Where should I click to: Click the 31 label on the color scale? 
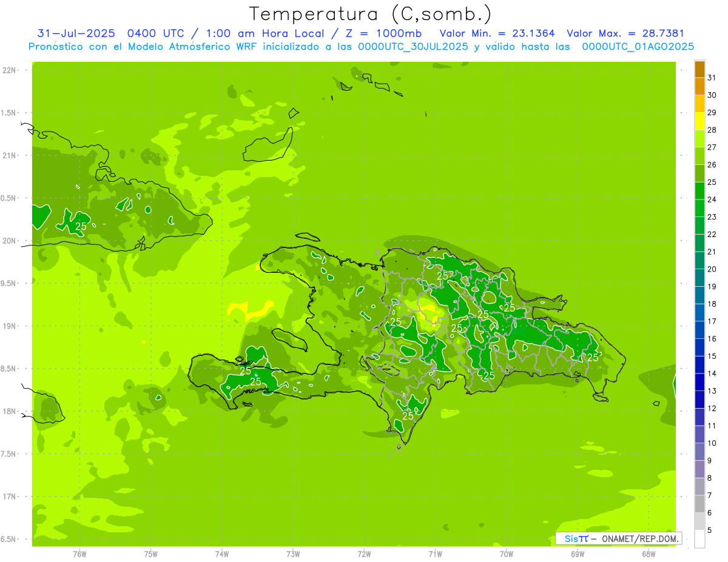tap(712, 78)
